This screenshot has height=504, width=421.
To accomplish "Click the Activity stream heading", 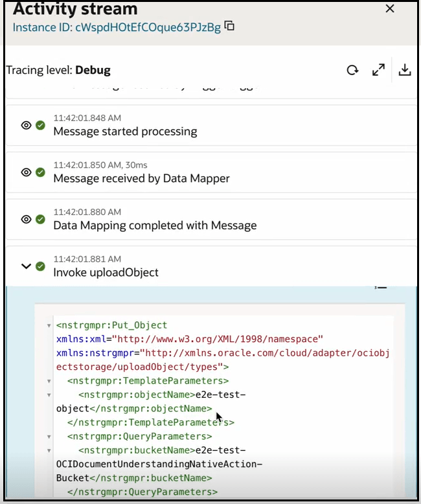I will tap(75, 9).
